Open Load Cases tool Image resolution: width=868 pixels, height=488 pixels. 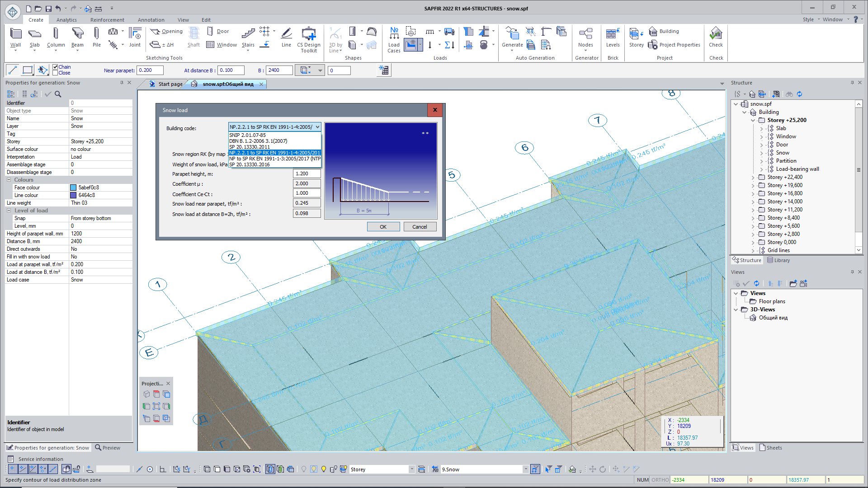coord(394,34)
